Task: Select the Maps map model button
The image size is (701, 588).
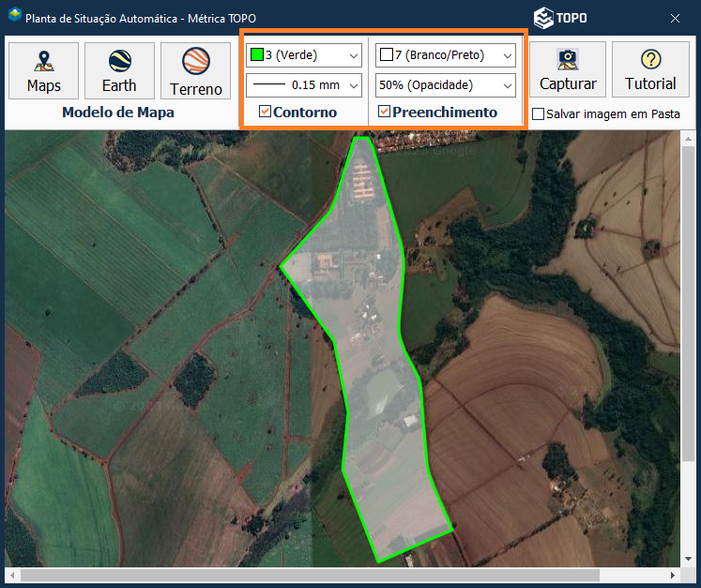Action: (43, 70)
